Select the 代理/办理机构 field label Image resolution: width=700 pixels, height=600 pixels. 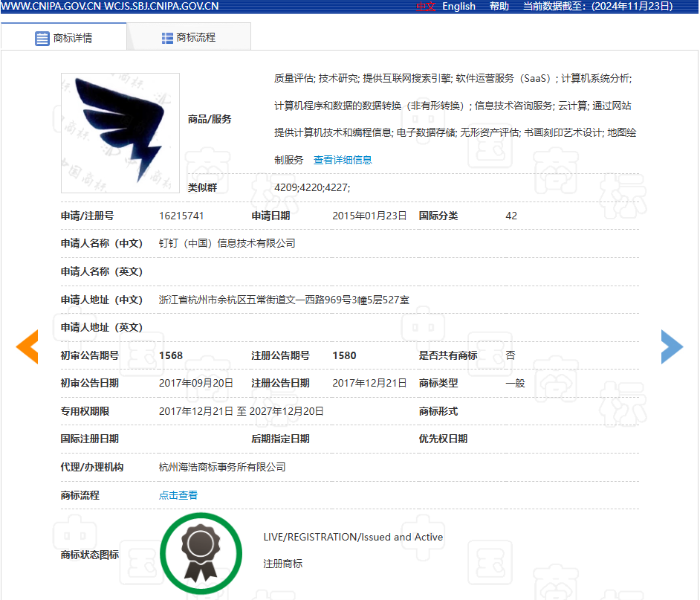point(92,468)
